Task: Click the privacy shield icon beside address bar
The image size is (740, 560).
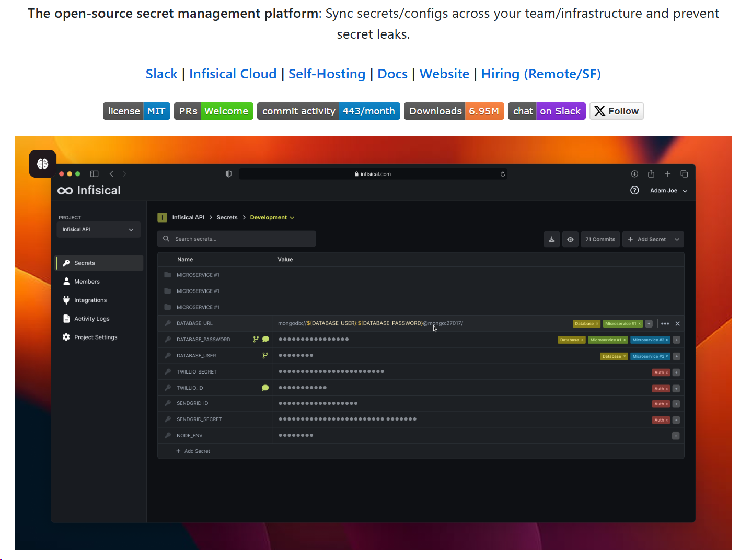Action: (228, 174)
